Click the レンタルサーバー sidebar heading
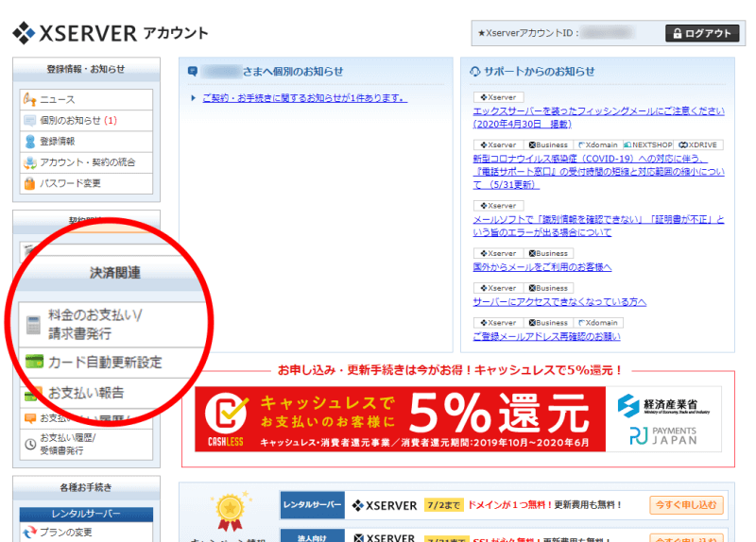 [86, 514]
